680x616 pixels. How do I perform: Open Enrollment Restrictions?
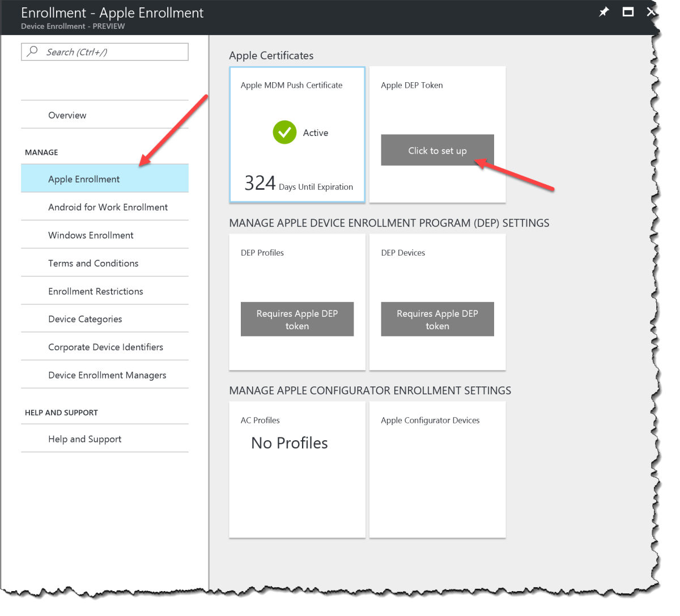[x=96, y=291]
